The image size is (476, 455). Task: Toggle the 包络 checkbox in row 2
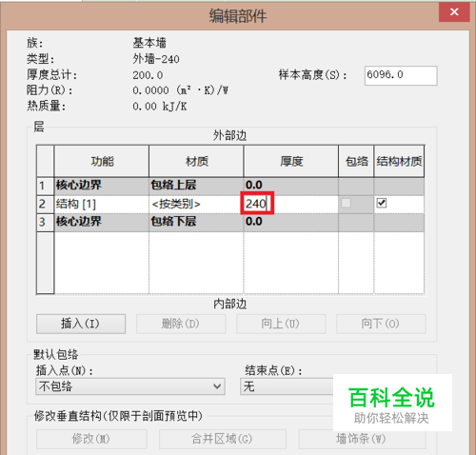coord(346,203)
